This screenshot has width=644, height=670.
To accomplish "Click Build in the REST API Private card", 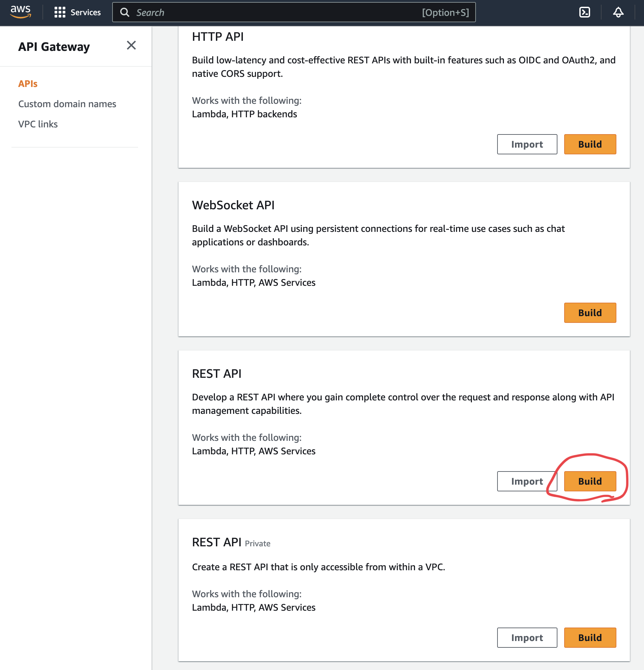I will (590, 638).
